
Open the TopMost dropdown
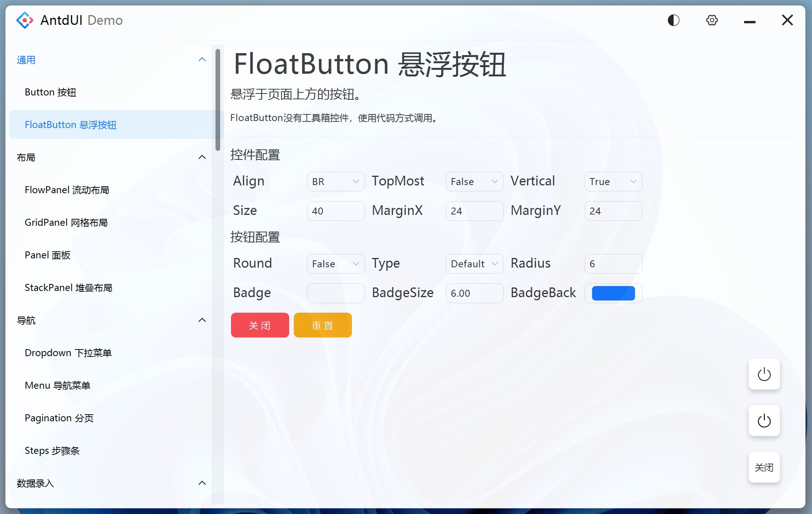(474, 181)
